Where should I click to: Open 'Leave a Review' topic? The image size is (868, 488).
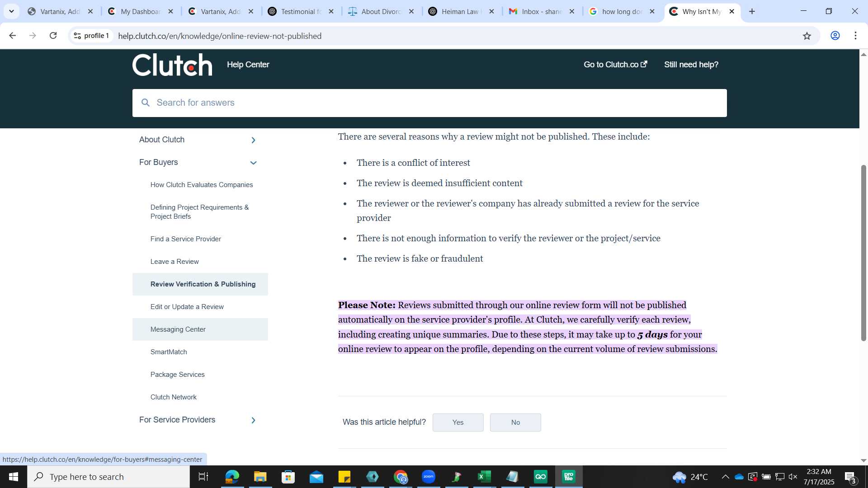click(175, 262)
